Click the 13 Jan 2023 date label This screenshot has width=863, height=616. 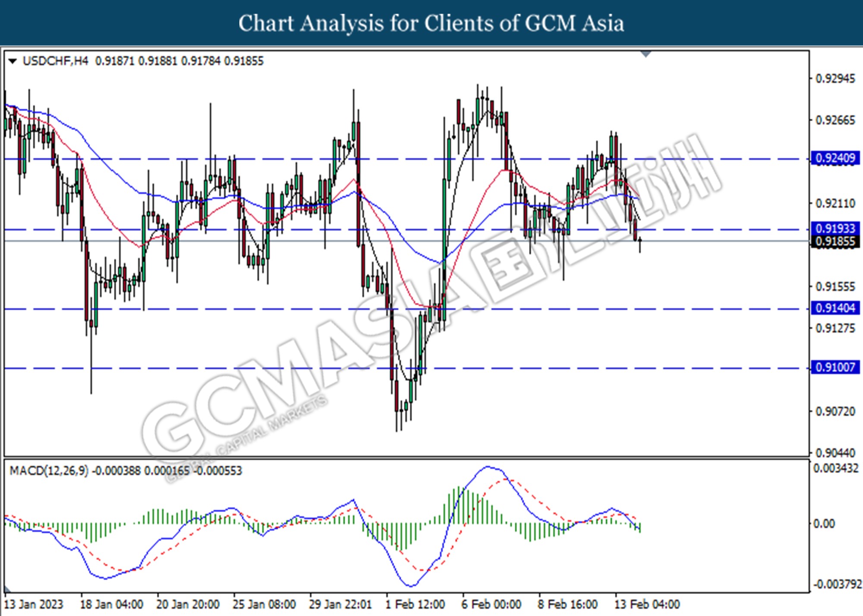pyautogui.click(x=33, y=604)
